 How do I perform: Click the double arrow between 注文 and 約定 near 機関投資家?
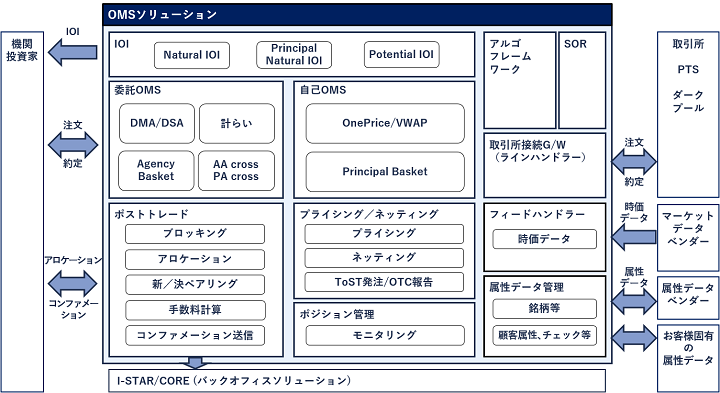[73, 145]
